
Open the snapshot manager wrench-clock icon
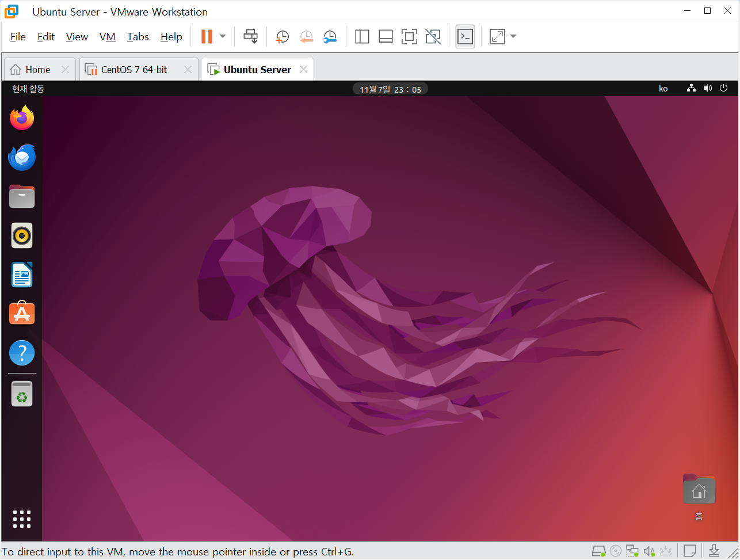330,37
